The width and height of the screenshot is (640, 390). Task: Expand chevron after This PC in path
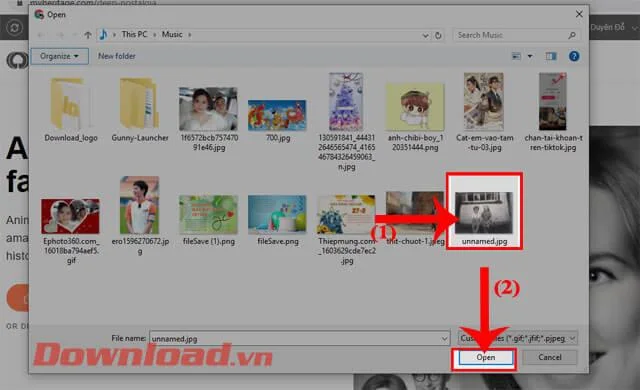pyautogui.click(x=155, y=35)
